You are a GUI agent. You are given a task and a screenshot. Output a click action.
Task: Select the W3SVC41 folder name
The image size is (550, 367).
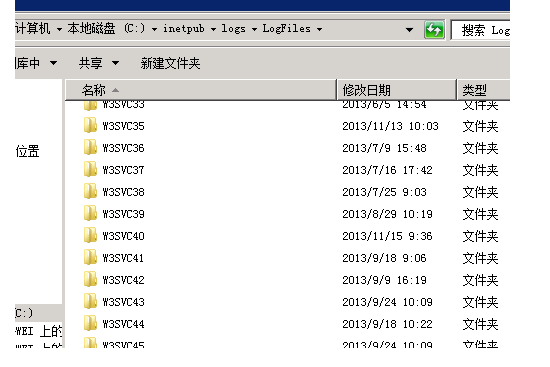(x=123, y=258)
